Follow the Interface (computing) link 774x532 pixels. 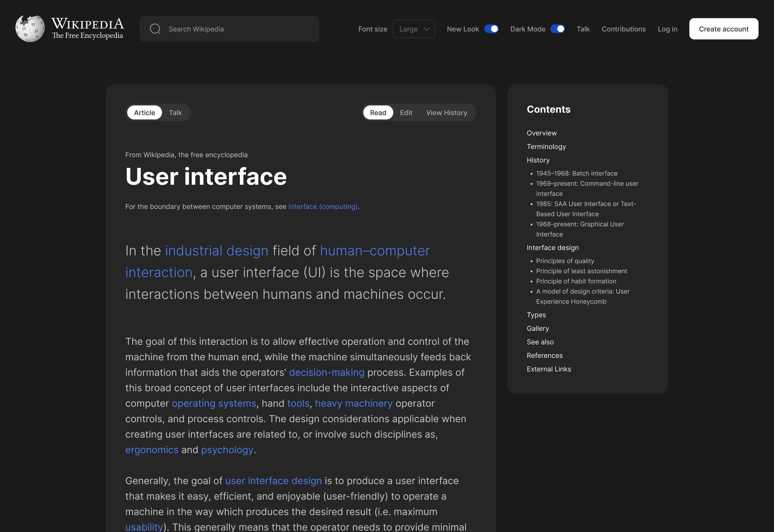click(x=323, y=207)
